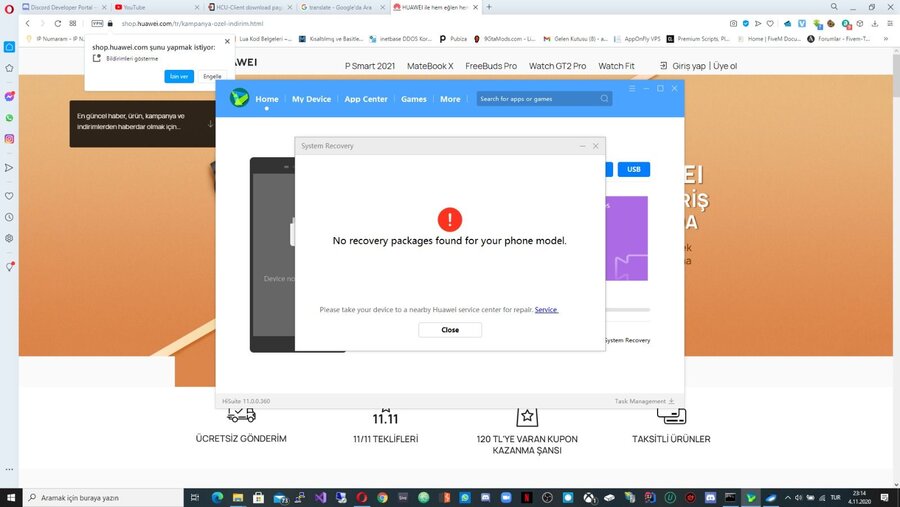Open the browser downloads icon

pyautogui.click(x=875, y=24)
